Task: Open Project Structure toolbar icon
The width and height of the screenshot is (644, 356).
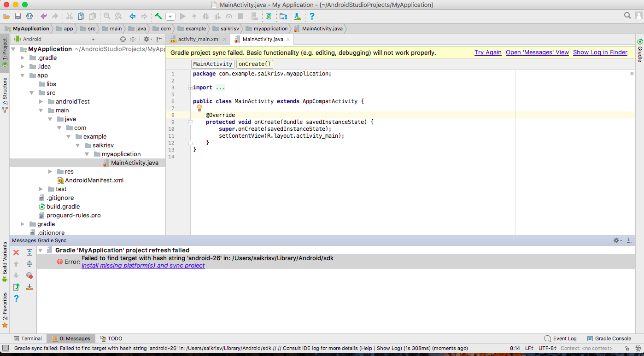Action: (283, 16)
